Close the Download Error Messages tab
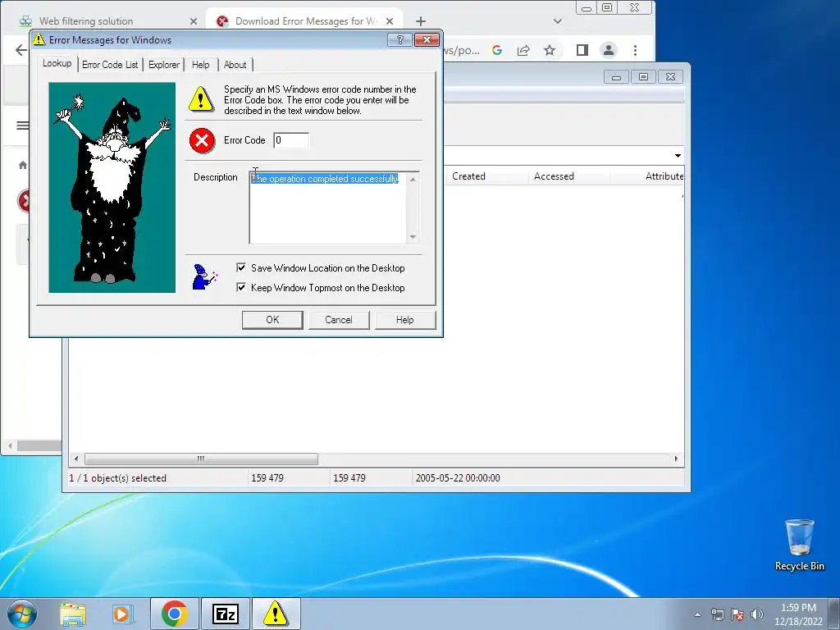The height and width of the screenshot is (630, 840). click(390, 21)
